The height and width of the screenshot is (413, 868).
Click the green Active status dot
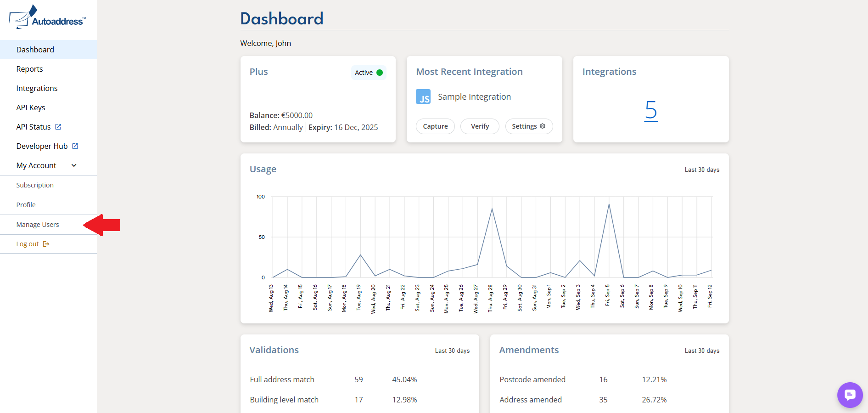pyautogui.click(x=380, y=73)
